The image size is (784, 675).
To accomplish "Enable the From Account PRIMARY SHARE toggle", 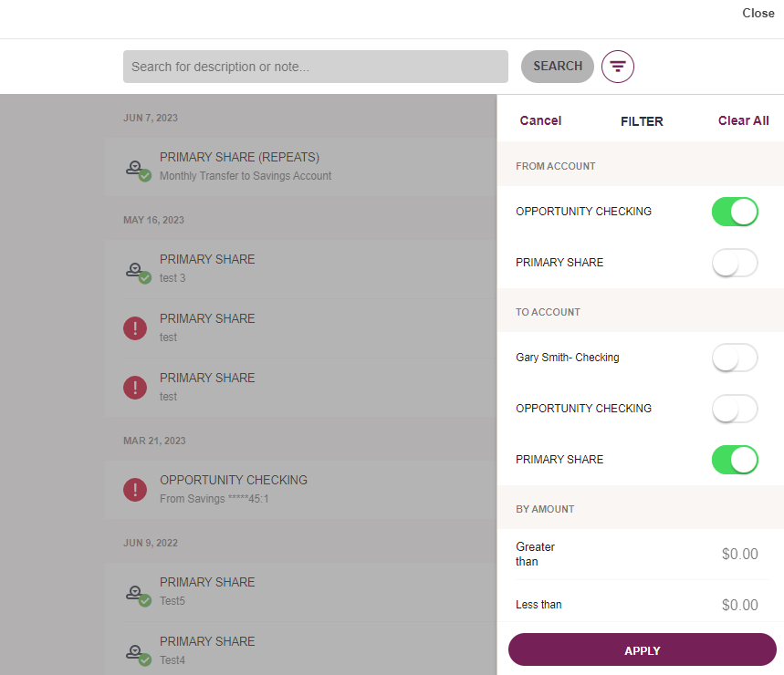I will [735, 263].
